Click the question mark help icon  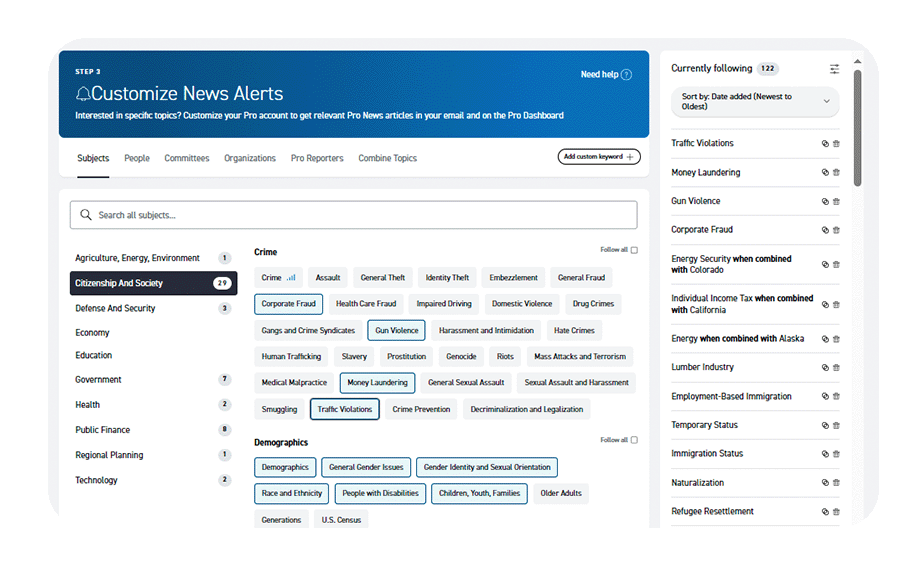626,75
